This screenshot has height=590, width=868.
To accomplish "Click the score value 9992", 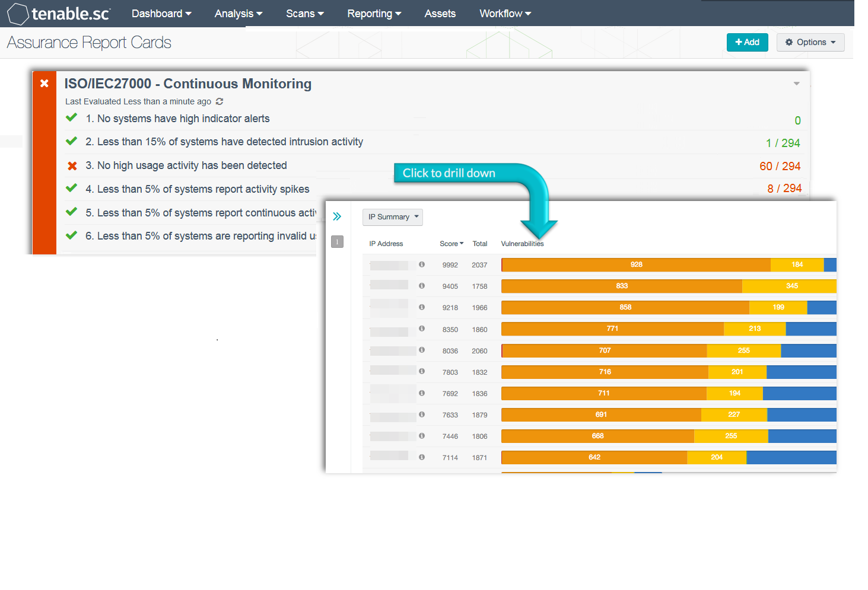I will 450,265.
